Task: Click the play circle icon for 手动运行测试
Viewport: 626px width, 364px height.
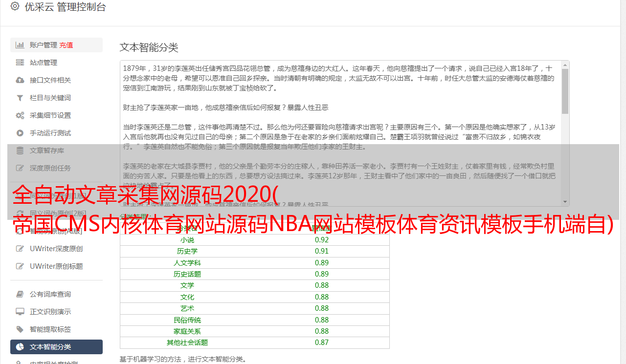Action: [20, 133]
